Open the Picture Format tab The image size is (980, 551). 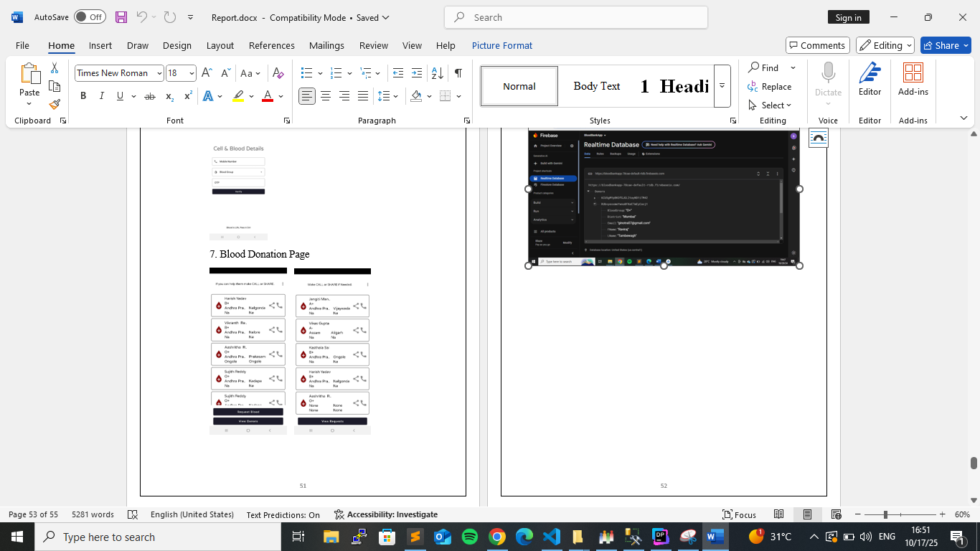(x=501, y=45)
